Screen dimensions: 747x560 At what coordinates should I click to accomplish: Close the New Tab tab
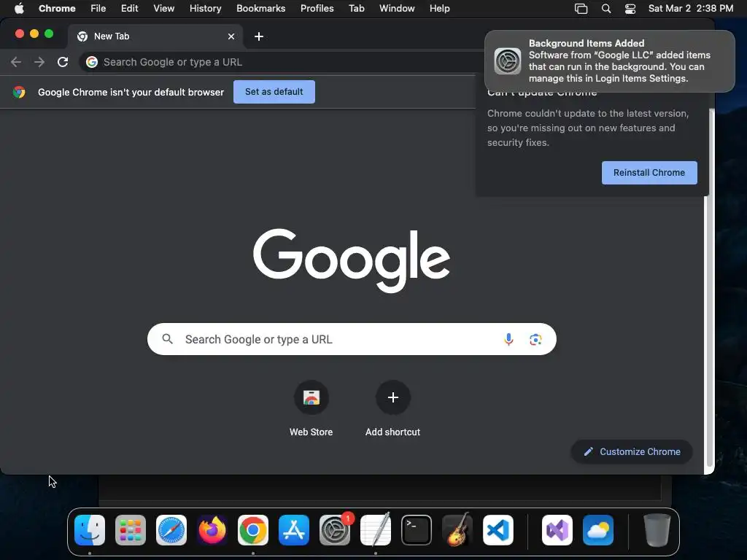coord(231,36)
